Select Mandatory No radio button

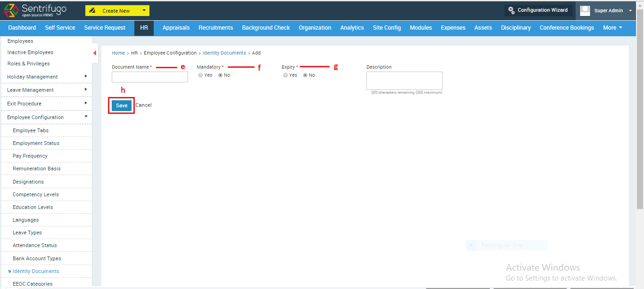[x=220, y=75]
